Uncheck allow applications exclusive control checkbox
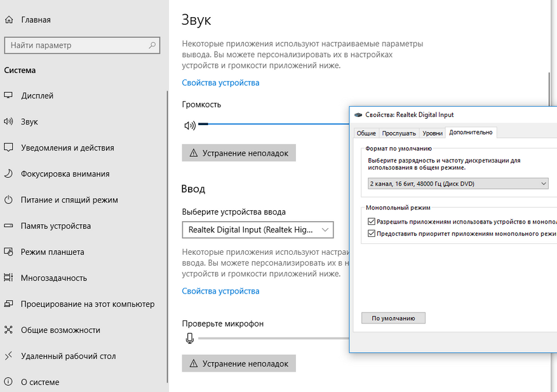The height and width of the screenshot is (392, 557). [372, 222]
